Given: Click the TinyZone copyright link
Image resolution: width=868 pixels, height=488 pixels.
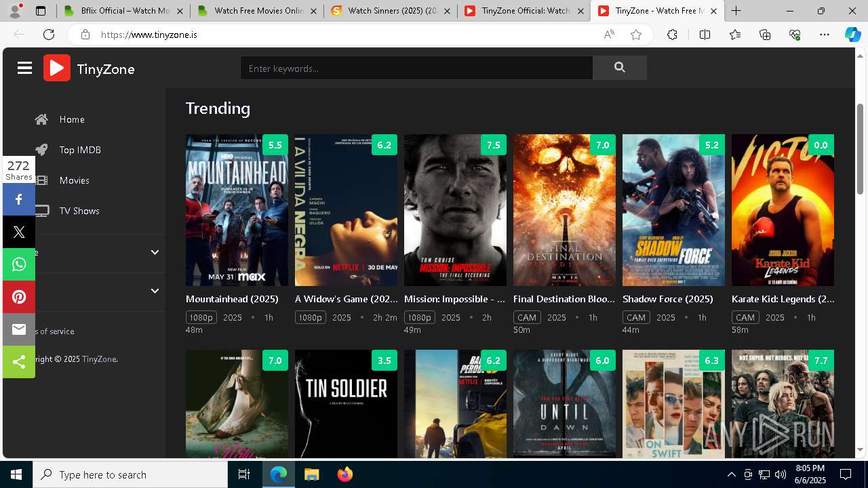Looking at the screenshot, I should (x=99, y=359).
